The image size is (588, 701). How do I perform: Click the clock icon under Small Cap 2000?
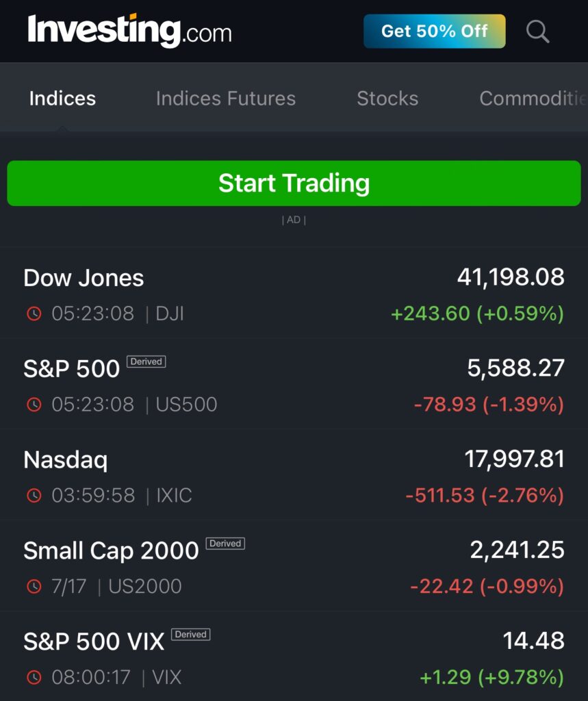[x=34, y=587]
